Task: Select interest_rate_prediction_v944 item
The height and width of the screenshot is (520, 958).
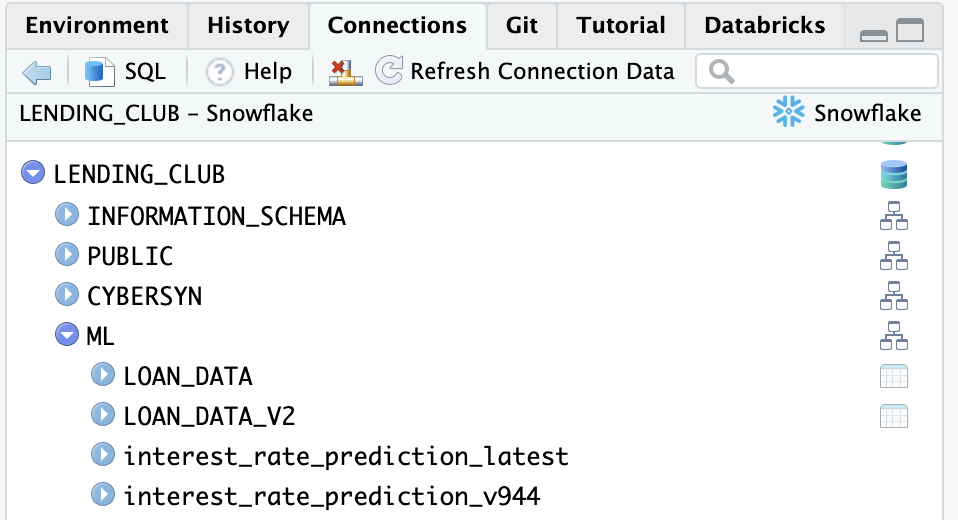Action: pos(332,496)
